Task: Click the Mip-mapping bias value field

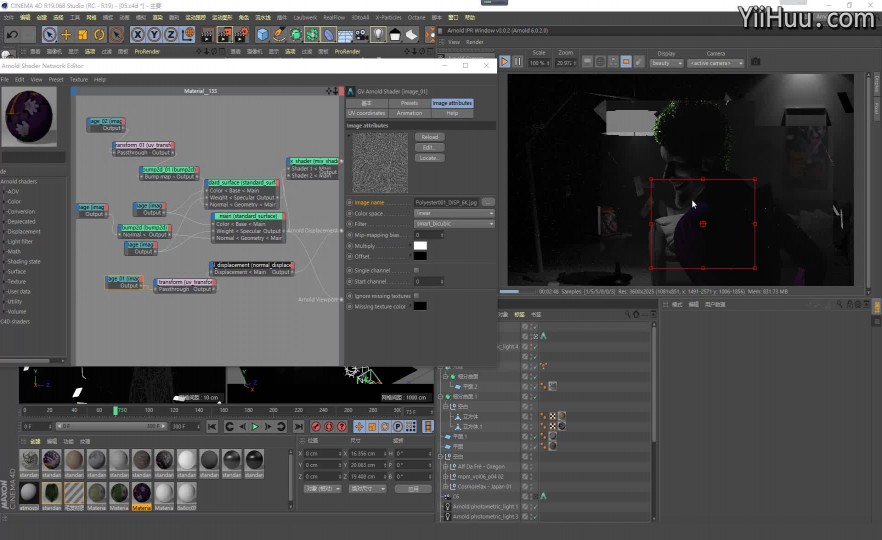Action: pos(429,235)
